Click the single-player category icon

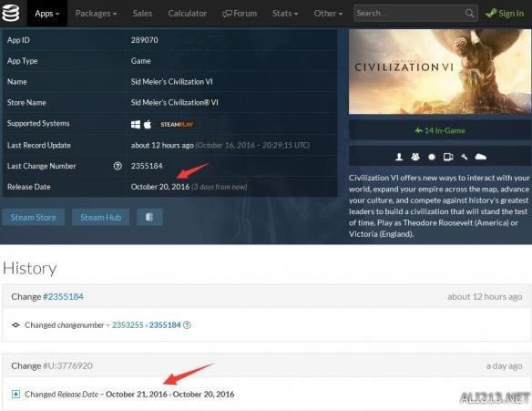(399, 157)
